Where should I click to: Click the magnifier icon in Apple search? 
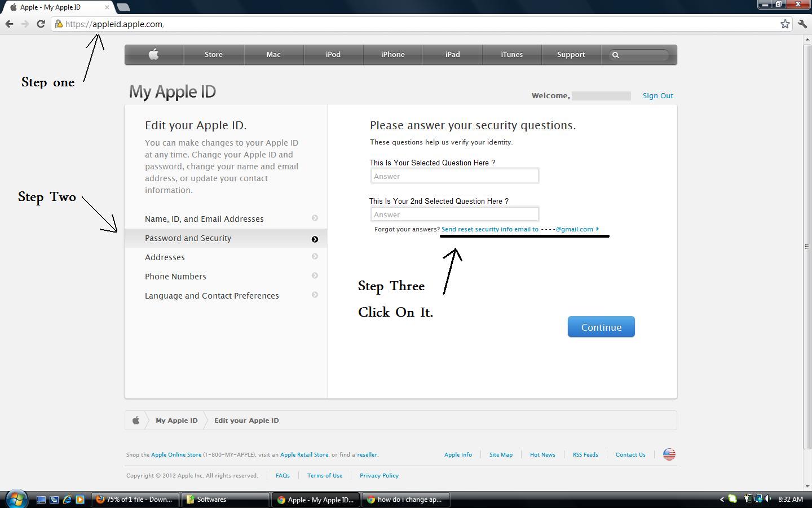pos(616,55)
